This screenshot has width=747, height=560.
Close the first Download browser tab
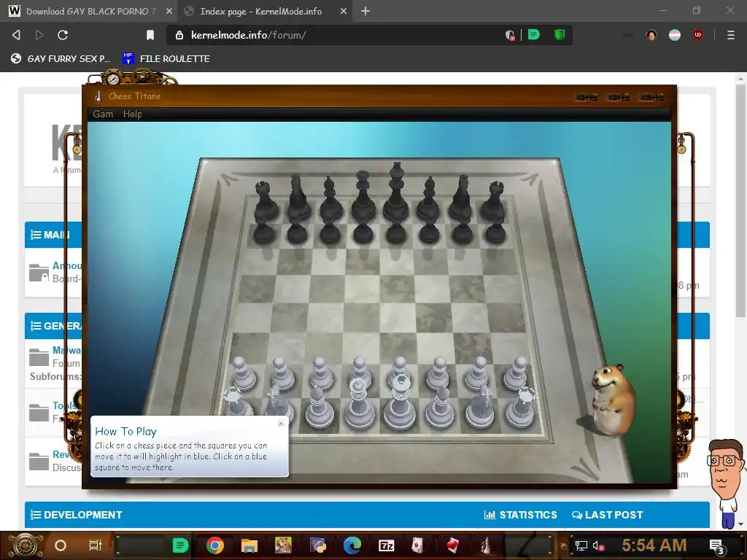[x=169, y=11]
